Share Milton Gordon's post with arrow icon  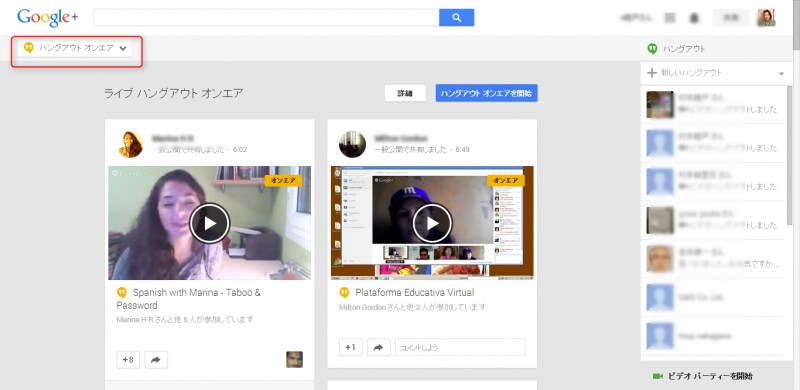pos(379,347)
